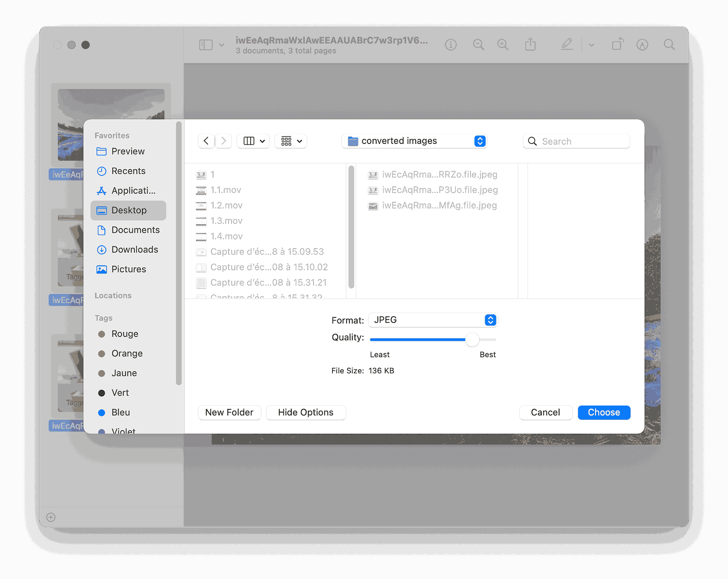
Task: Open the column view mode dropdown
Action: (x=254, y=141)
